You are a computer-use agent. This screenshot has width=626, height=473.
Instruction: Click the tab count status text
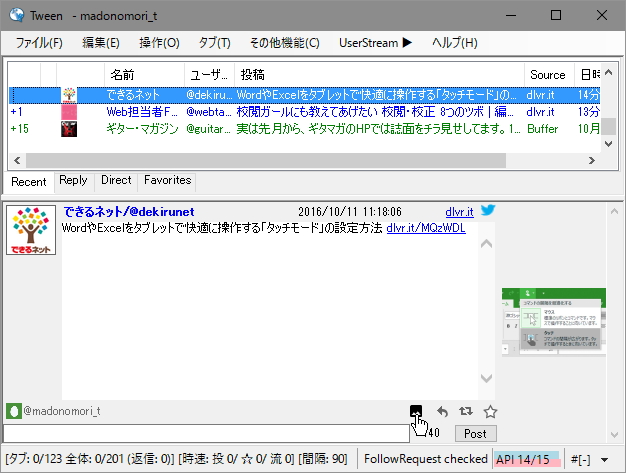click(176, 459)
